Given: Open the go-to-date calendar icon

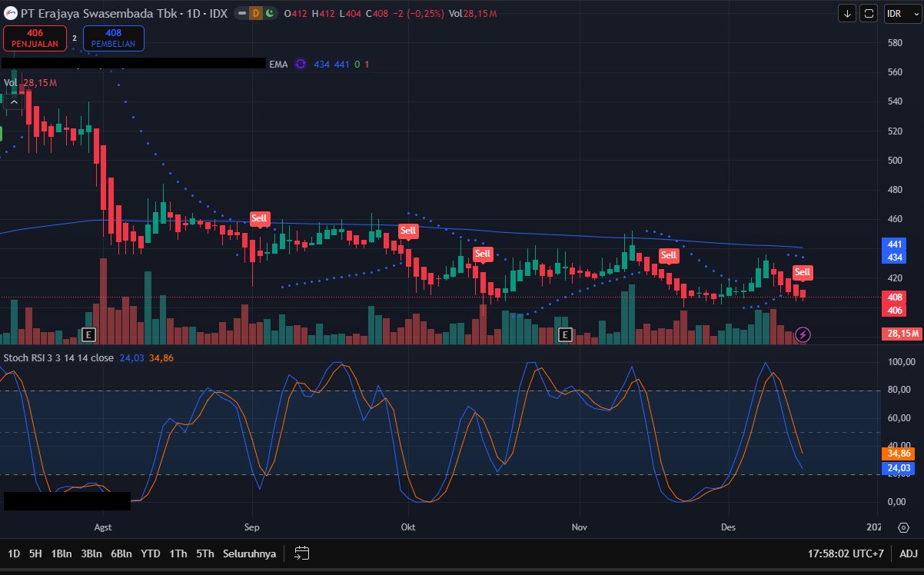Looking at the screenshot, I should (x=301, y=553).
